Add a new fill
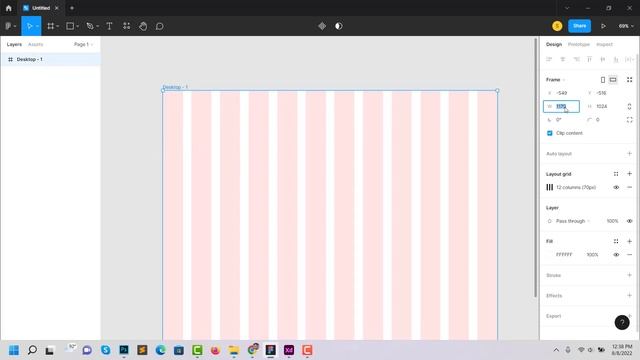The image size is (640, 360). 629,241
